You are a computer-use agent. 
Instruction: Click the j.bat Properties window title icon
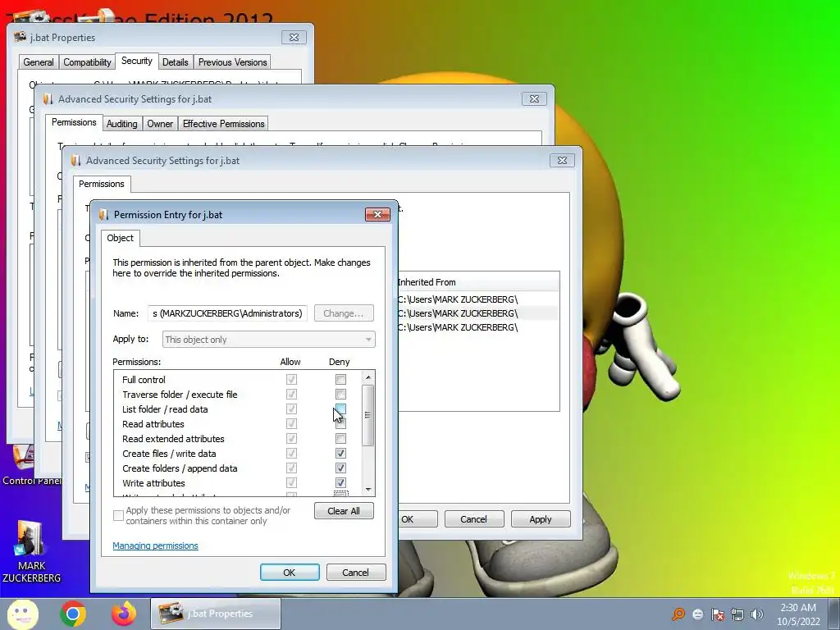21,37
